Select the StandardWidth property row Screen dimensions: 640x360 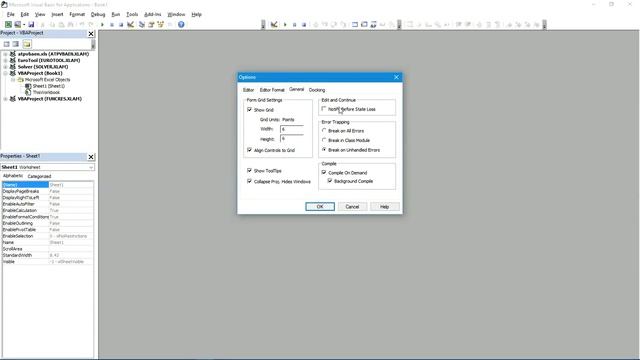point(48,255)
